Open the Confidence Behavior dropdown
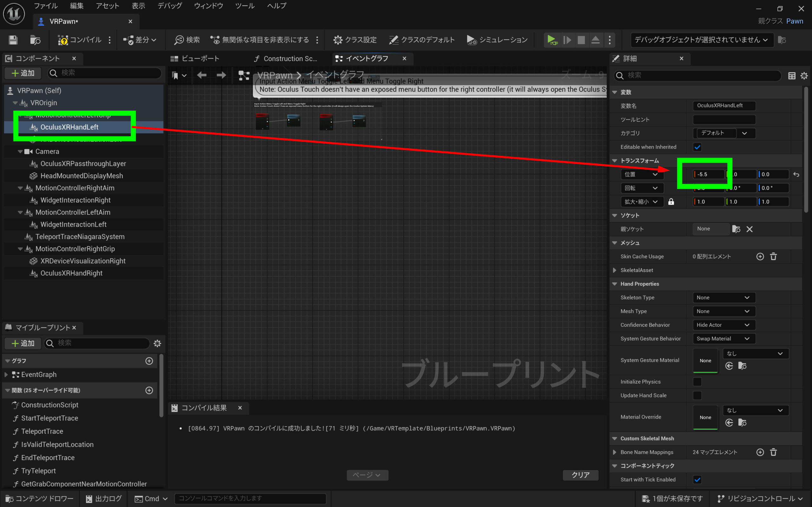Viewport: 812px width, 507px height. pyautogui.click(x=724, y=325)
